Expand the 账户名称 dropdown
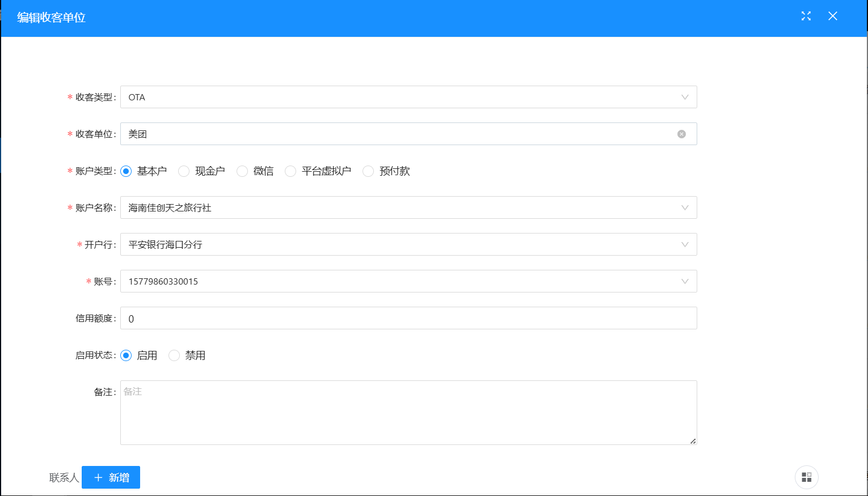The image size is (868, 496). (x=408, y=207)
